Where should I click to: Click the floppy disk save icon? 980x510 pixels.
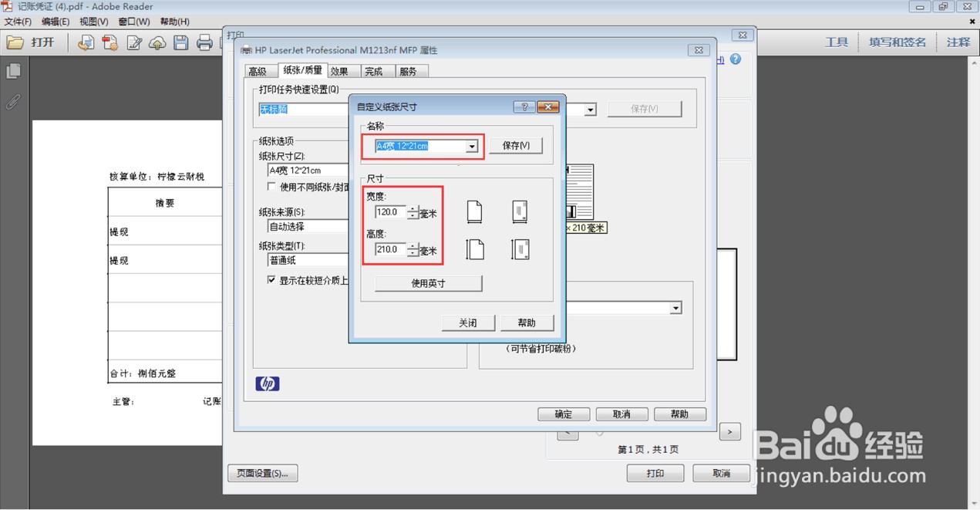[x=181, y=42]
